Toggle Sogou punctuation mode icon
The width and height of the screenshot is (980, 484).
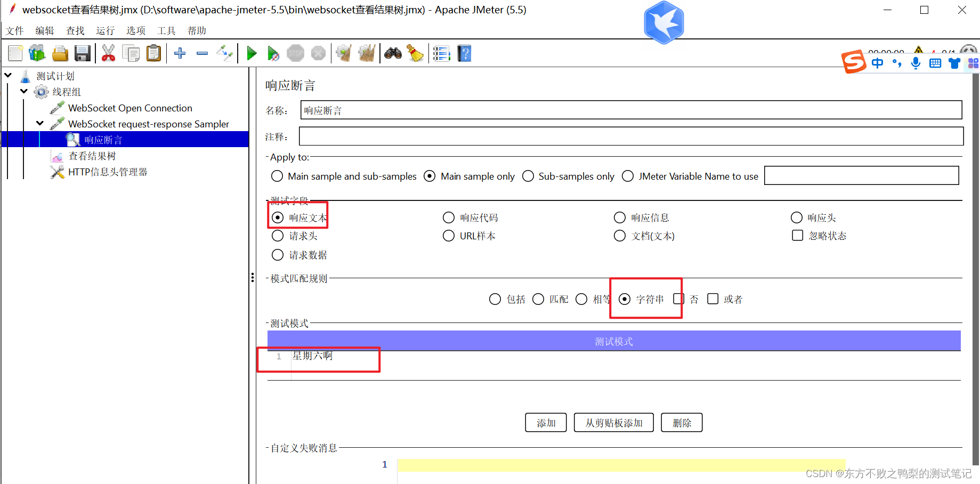(x=897, y=63)
